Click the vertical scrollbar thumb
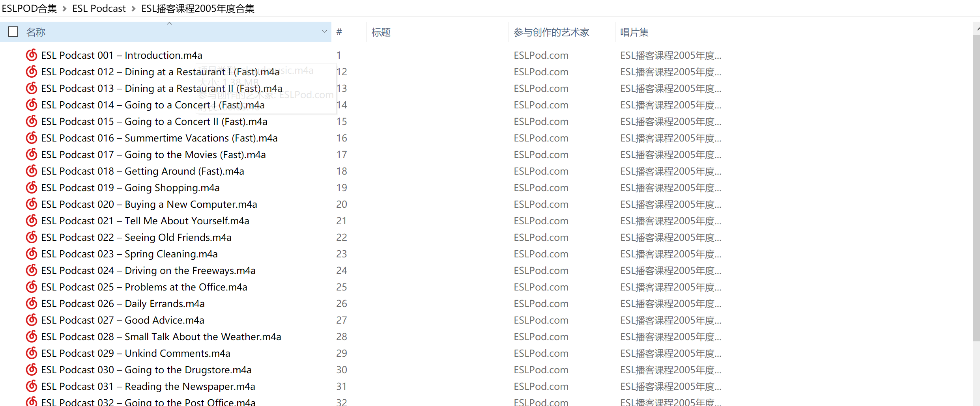This screenshot has width=980, height=406. tap(976, 189)
